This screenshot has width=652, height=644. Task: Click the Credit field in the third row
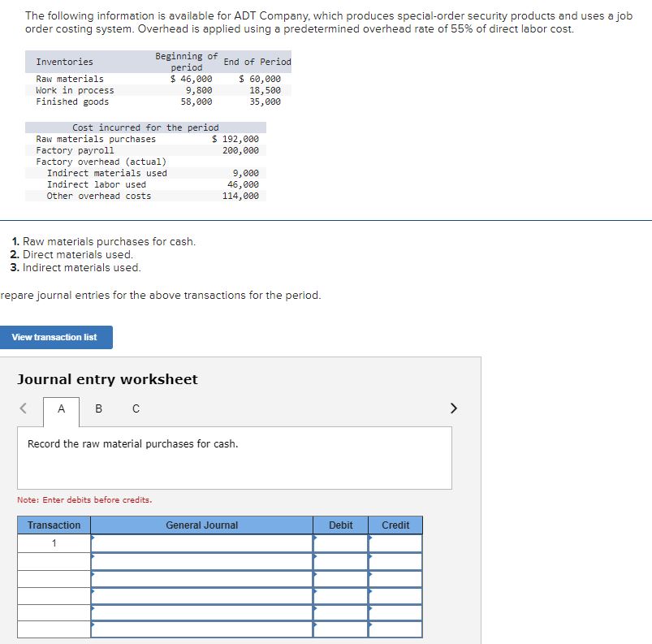395,578
